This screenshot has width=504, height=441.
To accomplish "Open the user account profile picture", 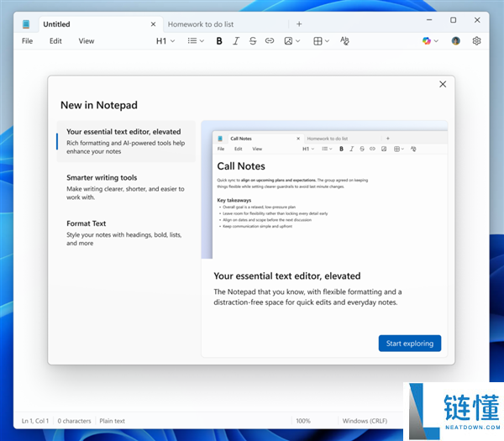I will coord(455,41).
